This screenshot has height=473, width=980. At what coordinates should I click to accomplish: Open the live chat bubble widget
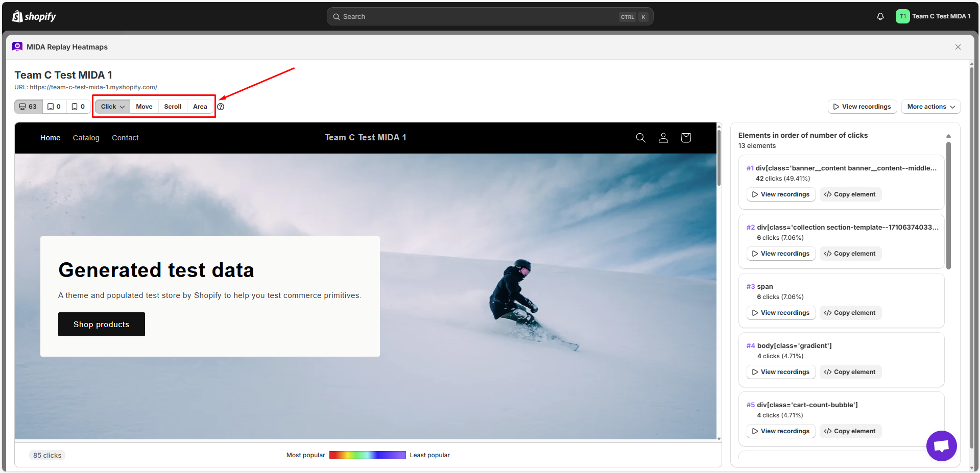click(x=941, y=445)
